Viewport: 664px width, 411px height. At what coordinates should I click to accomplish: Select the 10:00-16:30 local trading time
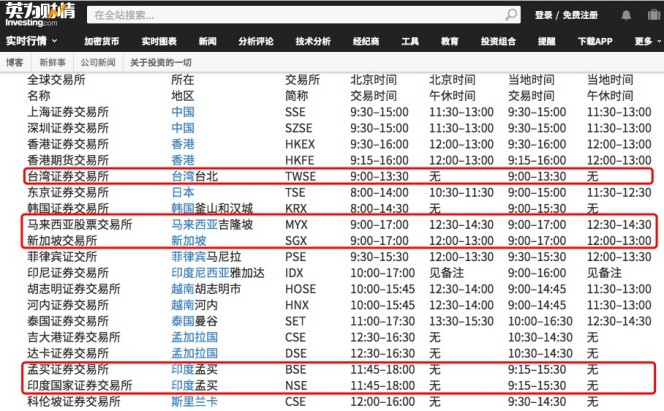click(x=540, y=321)
